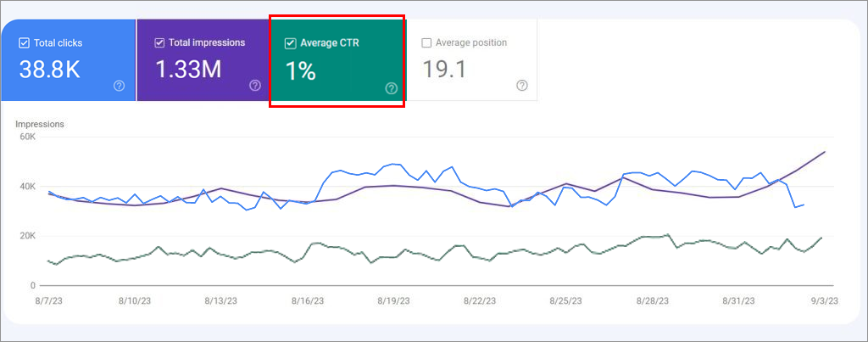
Task: Open help icon on Total impressions card
Action: [x=254, y=86]
